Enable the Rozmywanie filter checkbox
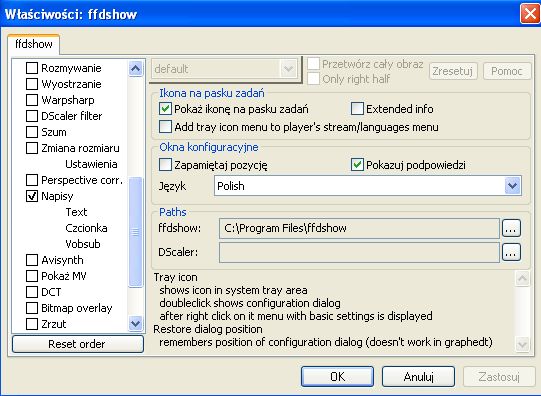Viewport: 541px width, 396px height. (x=32, y=68)
